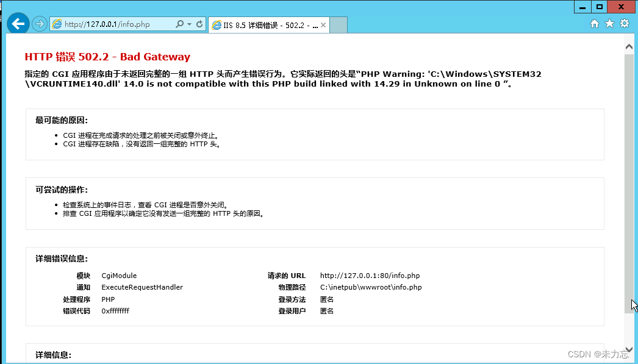This screenshot has width=638, height=364.
Task: Click the 错误代码 label
Action: [76, 311]
